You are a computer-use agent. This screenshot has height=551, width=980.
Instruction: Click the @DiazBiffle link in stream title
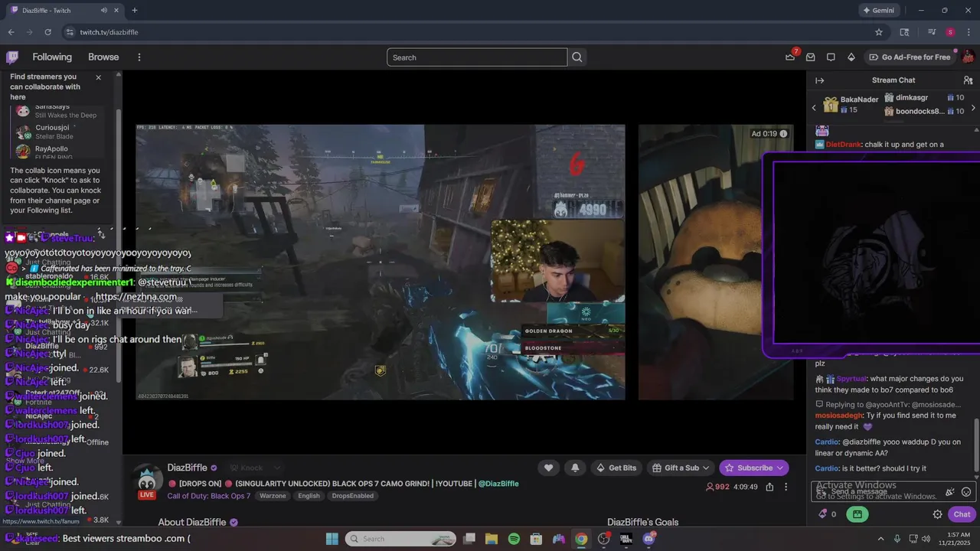coord(498,484)
